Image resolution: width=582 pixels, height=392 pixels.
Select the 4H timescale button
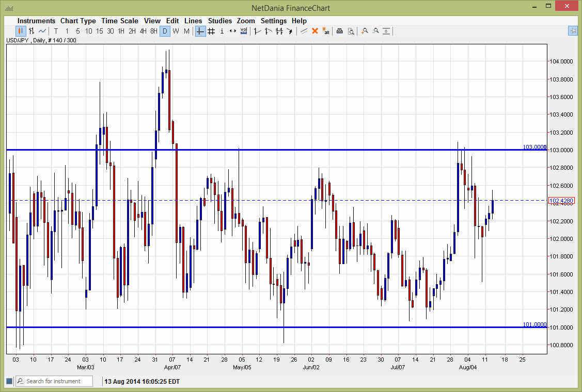[143, 31]
